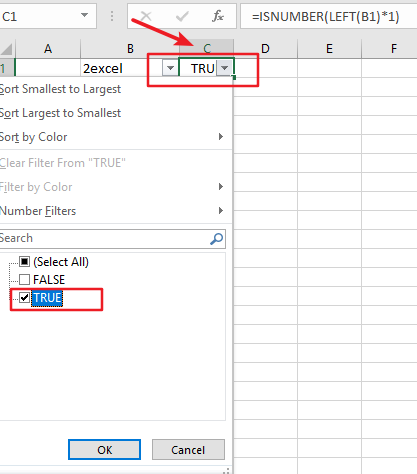This screenshot has width=417, height=474.
Task: Expand the Sort by Color submenu
Action: 220,137
